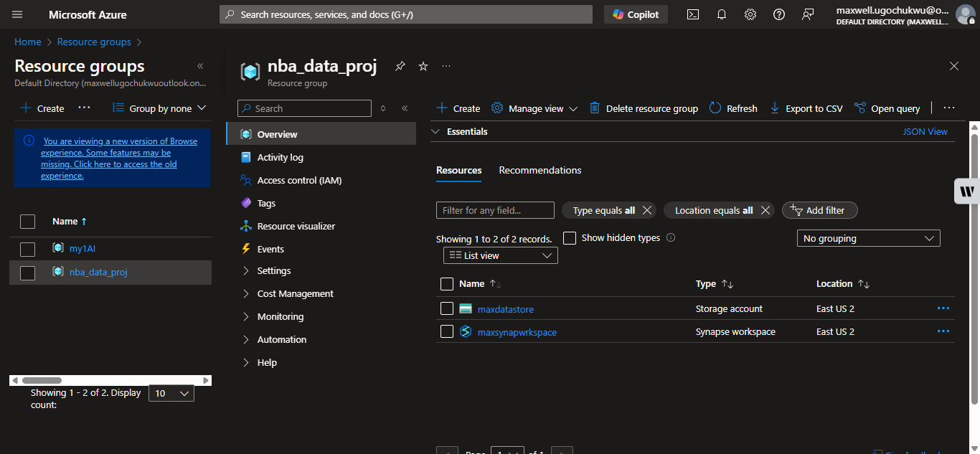980x454 pixels.
Task: Open the JSON View link
Action: tap(925, 132)
